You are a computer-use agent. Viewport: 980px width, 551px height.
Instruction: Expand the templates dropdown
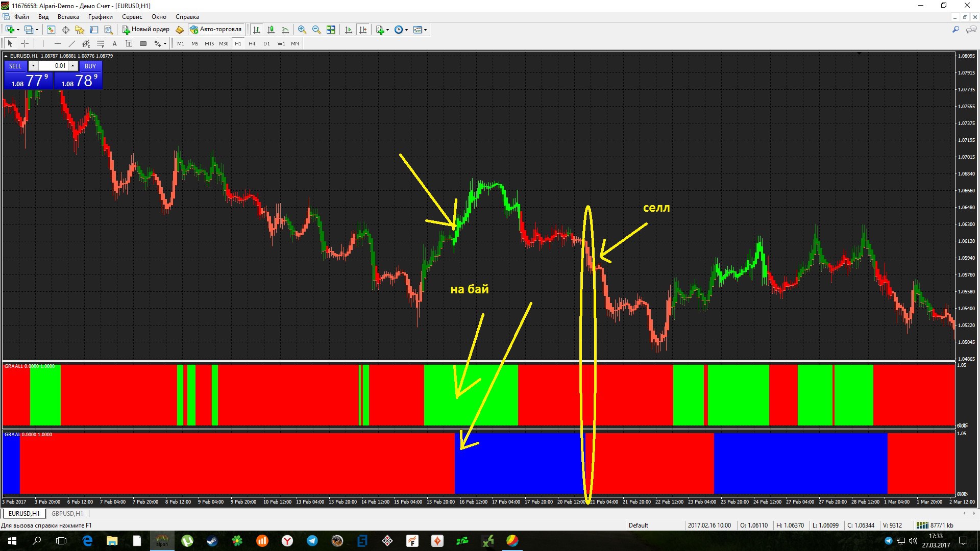click(425, 30)
